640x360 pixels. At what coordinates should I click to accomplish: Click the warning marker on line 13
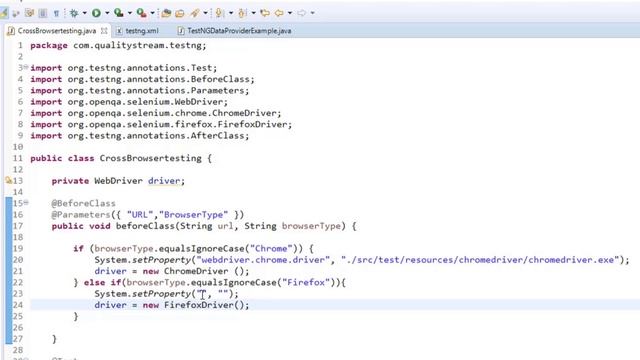[9, 180]
